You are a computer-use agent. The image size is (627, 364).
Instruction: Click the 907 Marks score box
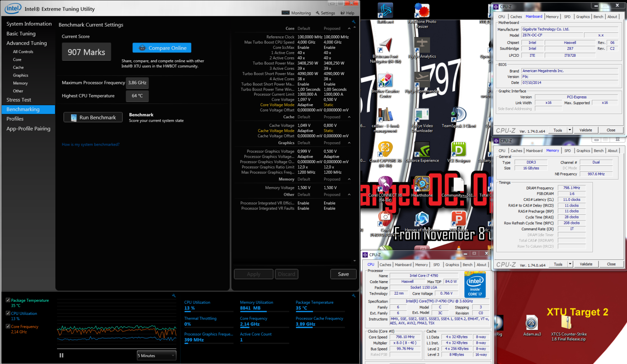pos(86,52)
